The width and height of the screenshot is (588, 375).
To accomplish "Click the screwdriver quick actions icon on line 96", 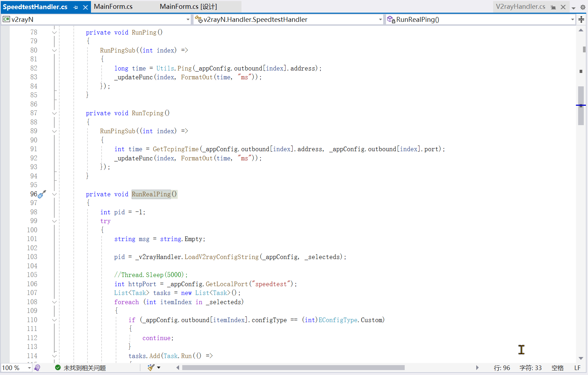I will [x=42, y=194].
